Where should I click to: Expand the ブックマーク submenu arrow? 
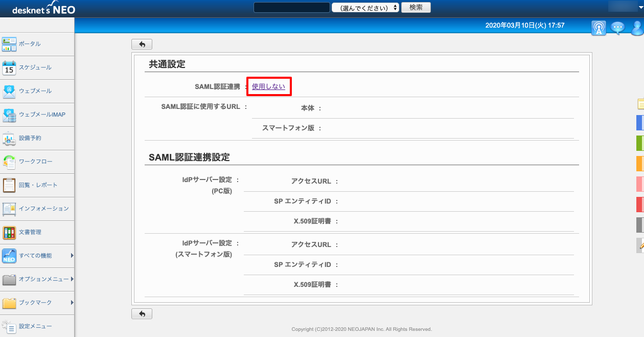click(x=72, y=303)
